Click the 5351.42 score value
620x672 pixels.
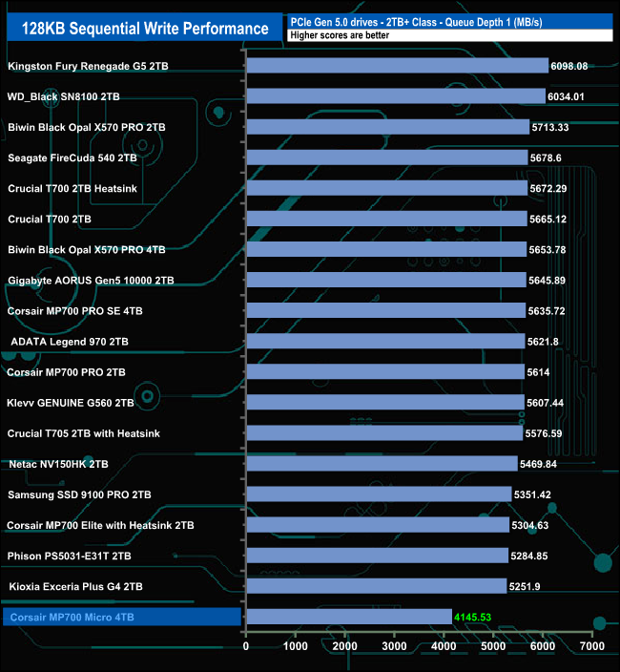532,494
